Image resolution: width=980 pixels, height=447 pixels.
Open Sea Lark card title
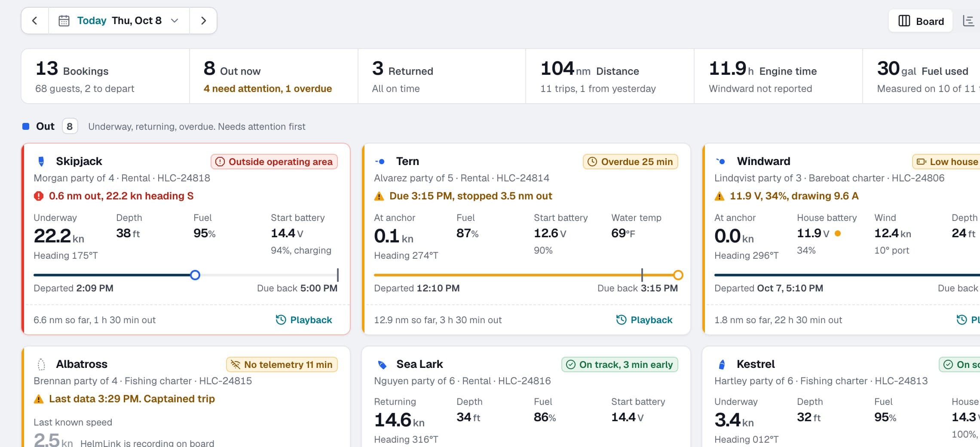coord(420,364)
